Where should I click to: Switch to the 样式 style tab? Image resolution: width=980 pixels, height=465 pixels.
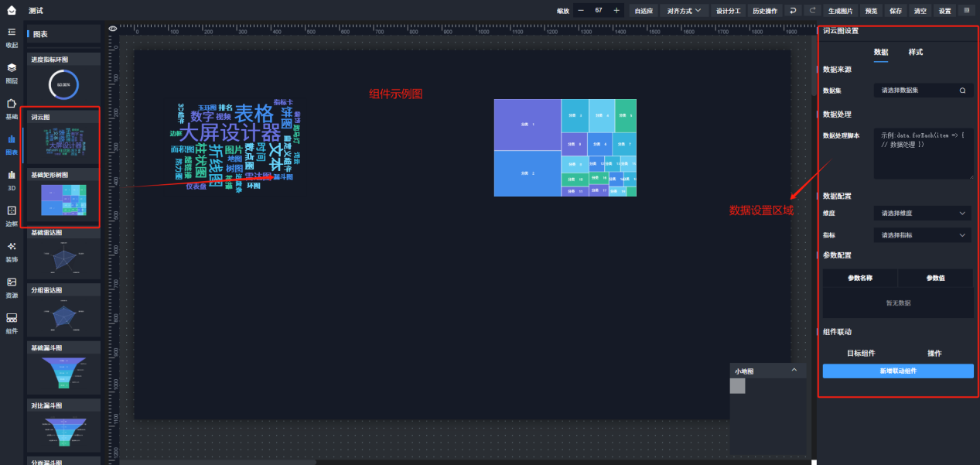click(916, 52)
